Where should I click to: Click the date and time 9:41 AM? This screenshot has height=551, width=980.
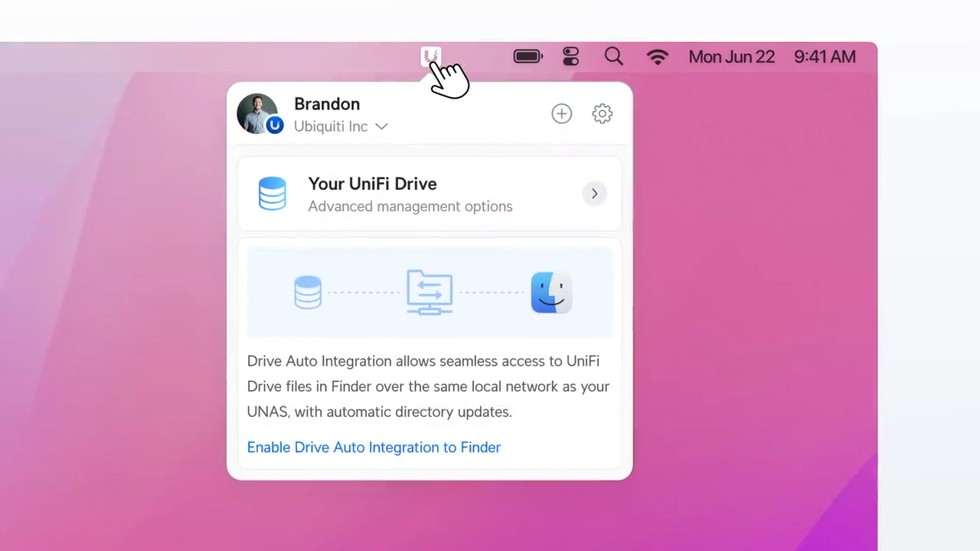[x=825, y=57]
